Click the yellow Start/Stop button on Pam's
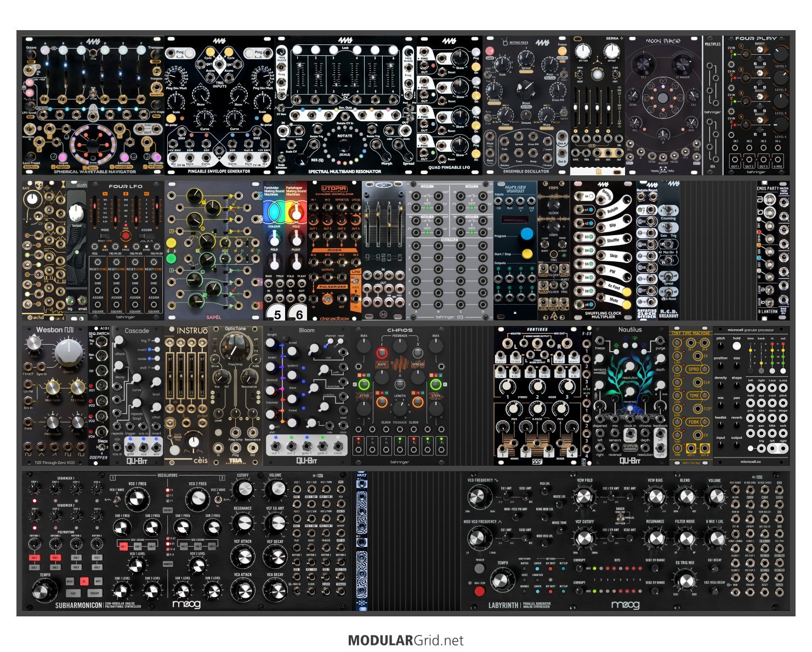 pyautogui.click(x=527, y=254)
